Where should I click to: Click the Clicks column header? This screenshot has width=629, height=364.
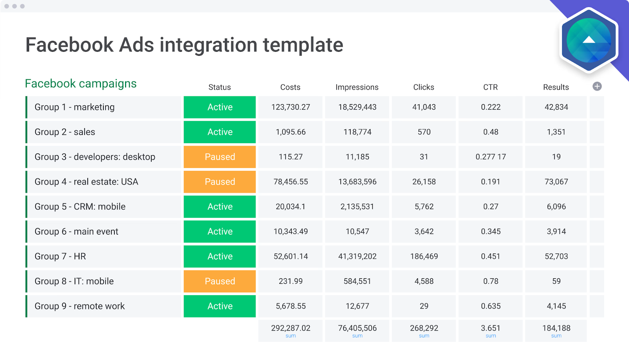click(x=423, y=87)
